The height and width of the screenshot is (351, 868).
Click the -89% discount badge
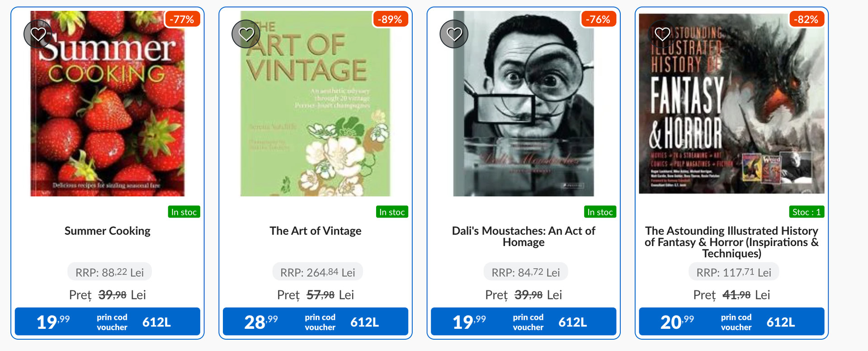click(x=390, y=19)
